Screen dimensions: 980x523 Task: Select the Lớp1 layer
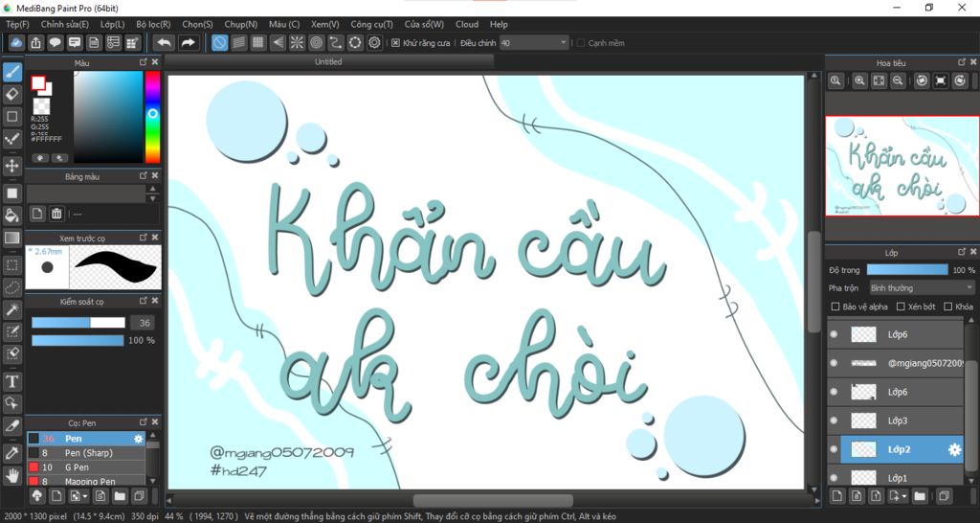point(896,477)
